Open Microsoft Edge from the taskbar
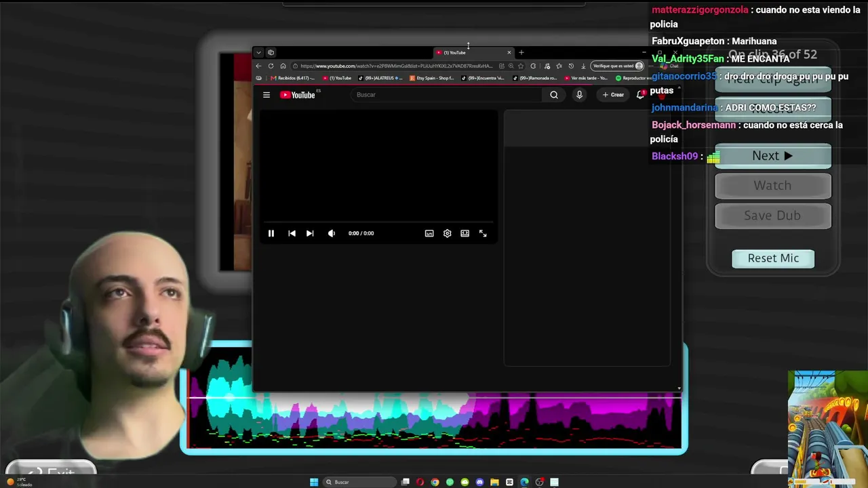This screenshot has width=868, height=488. point(524,482)
